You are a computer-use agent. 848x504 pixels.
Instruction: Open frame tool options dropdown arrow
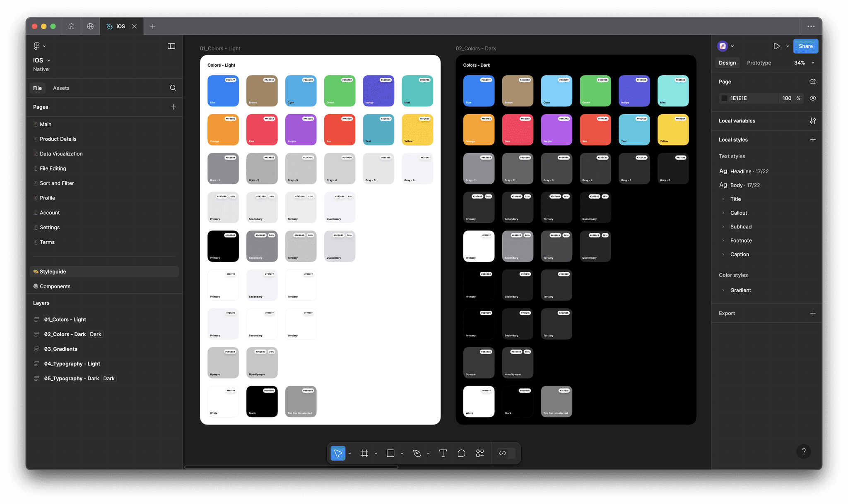click(376, 454)
